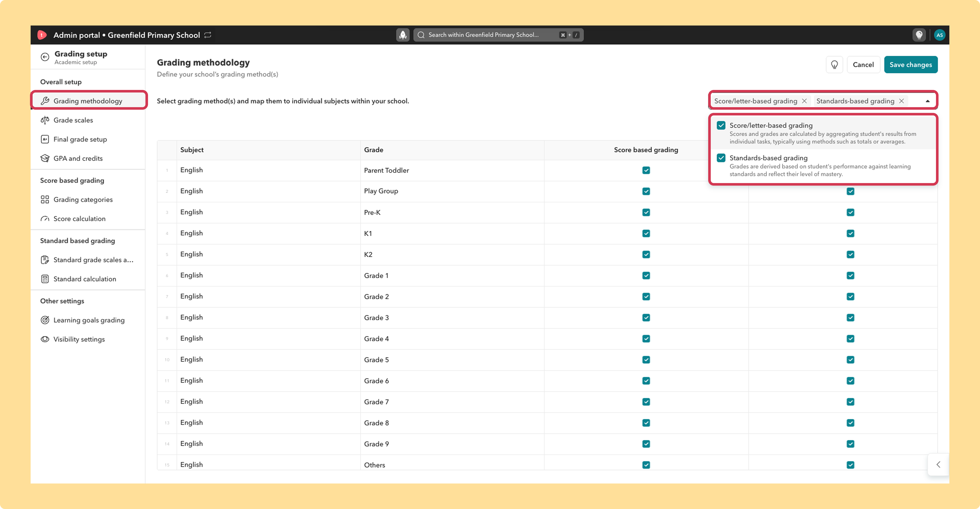Image resolution: width=980 pixels, height=509 pixels.
Task: Untick the rightmost checkbox in English Play Group row
Action: tap(850, 191)
